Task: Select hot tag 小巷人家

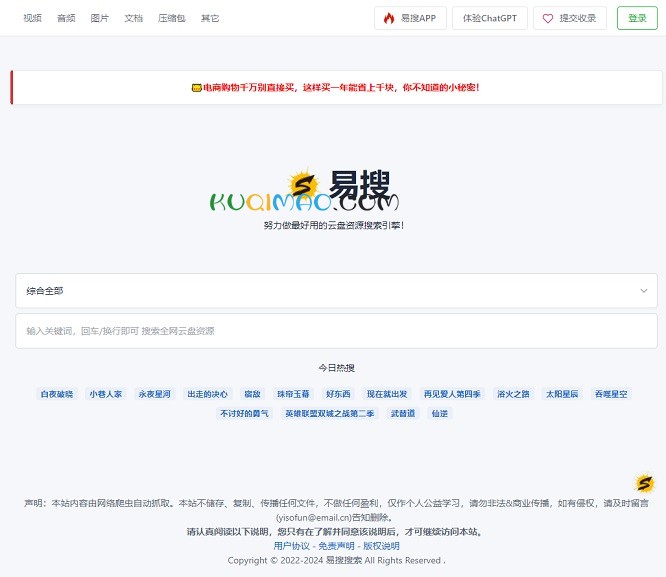Action: [x=106, y=394]
